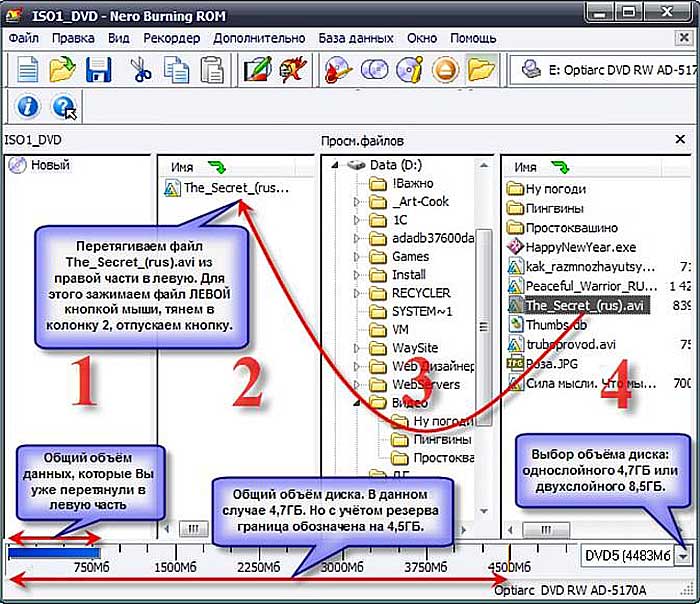Select the Пингвины subfolder in the tree
Screen dimensions: 700x604
click(431, 439)
